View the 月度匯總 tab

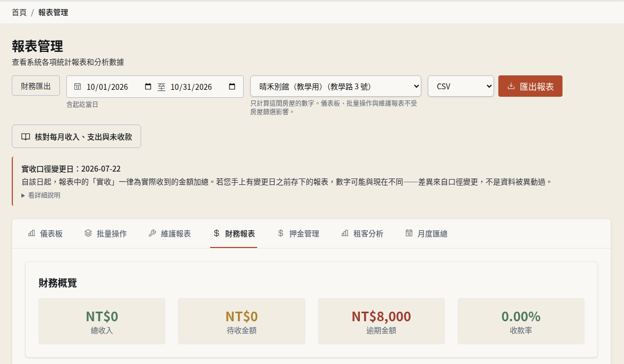tap(426, 234)
